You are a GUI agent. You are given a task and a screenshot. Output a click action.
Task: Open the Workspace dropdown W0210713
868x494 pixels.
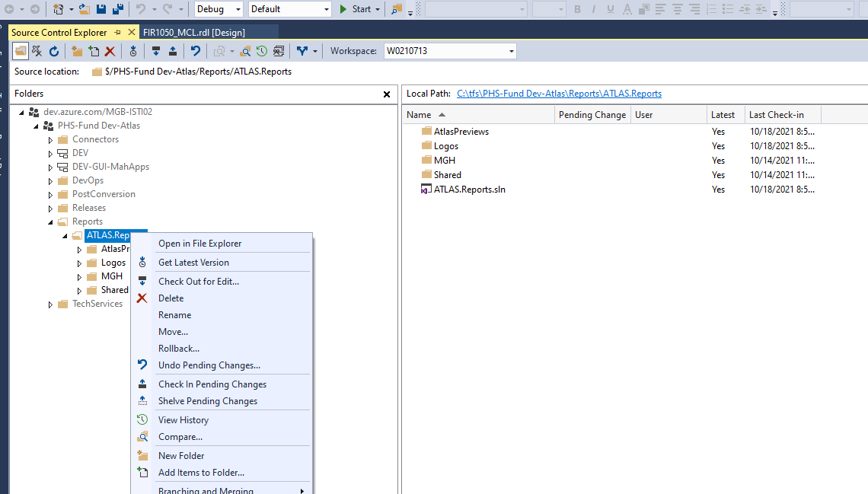[x=449, y=51]
